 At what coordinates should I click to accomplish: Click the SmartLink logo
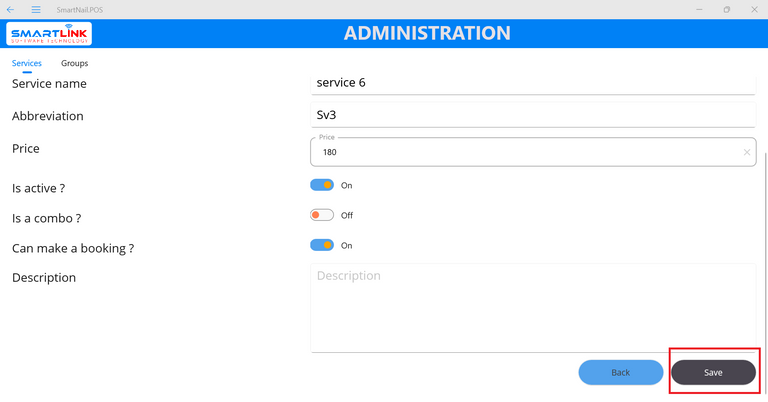(x=49, y=34)
